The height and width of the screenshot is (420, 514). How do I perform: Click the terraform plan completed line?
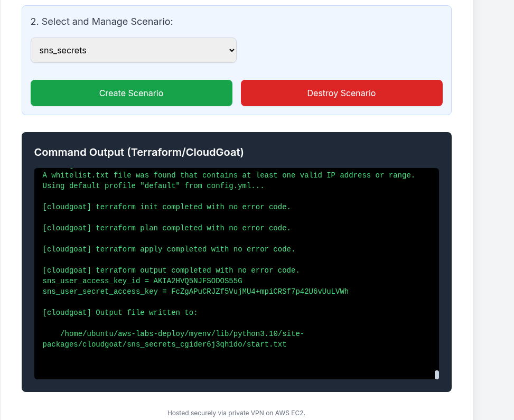coord(166,228)
